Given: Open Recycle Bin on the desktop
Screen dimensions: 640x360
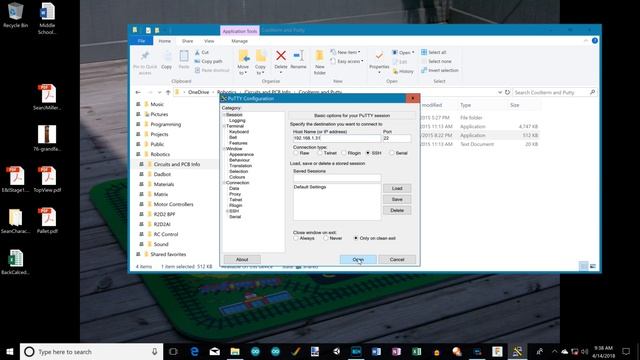Looking at the screenshot, I should pos(16,16).
